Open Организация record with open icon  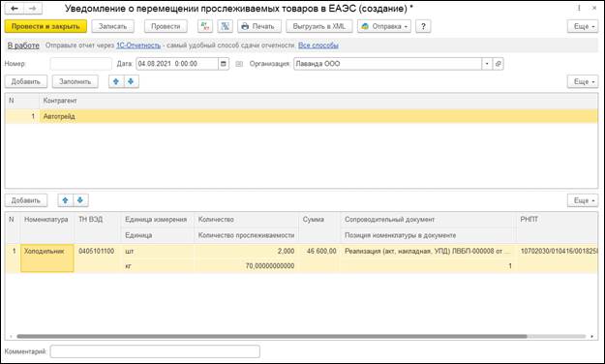(499, 64)
